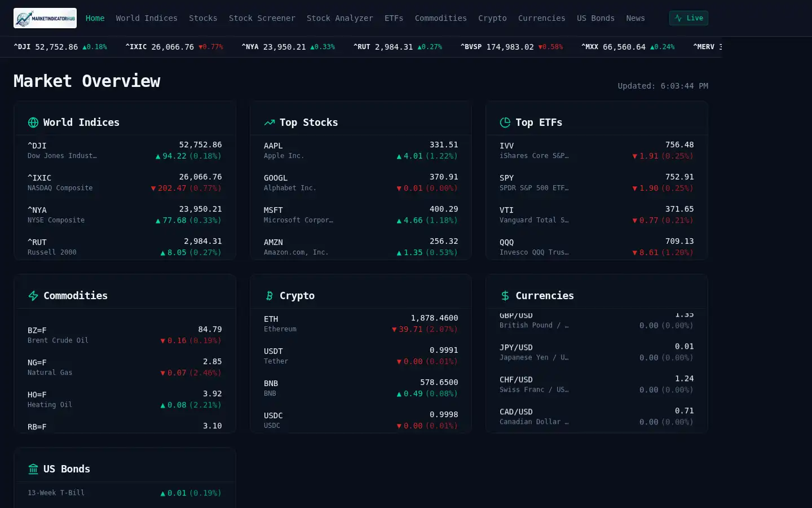Select the IVV iShares Core row
The image size is (812, 508).
point(597,151)
